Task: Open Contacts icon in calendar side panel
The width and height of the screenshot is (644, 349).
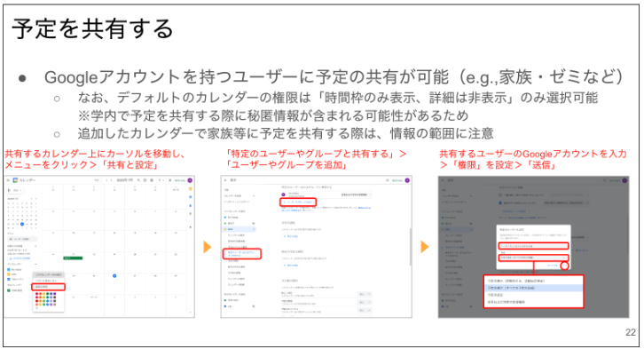Action: 190,205
